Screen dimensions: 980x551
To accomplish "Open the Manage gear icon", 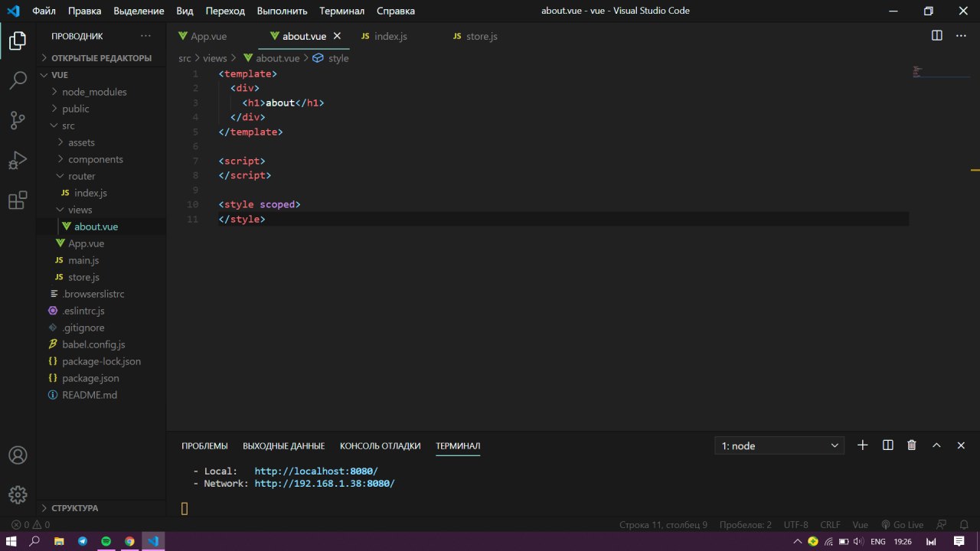I will [x=18, y=494].
